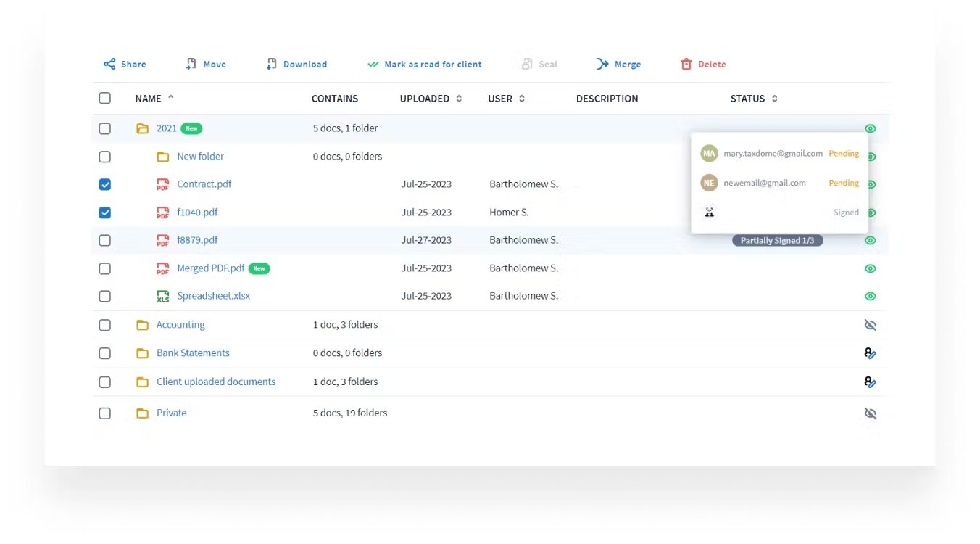The image size is (980, 544).
Task: Check the New folder checkbox
Action: pos(105,157)
